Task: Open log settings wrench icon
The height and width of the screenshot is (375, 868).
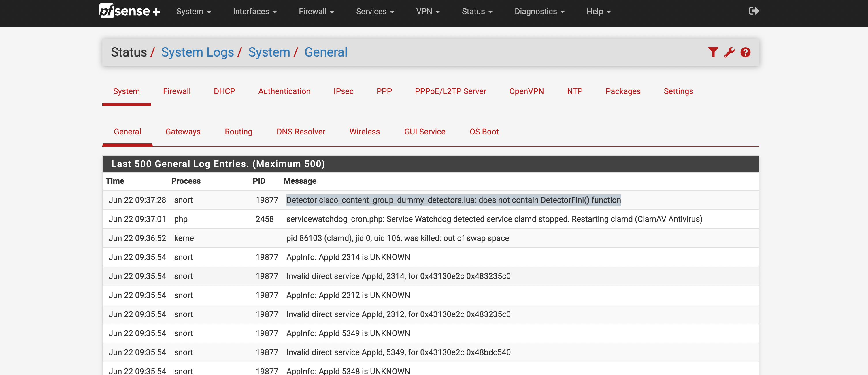Action: (x=729, y=52)
